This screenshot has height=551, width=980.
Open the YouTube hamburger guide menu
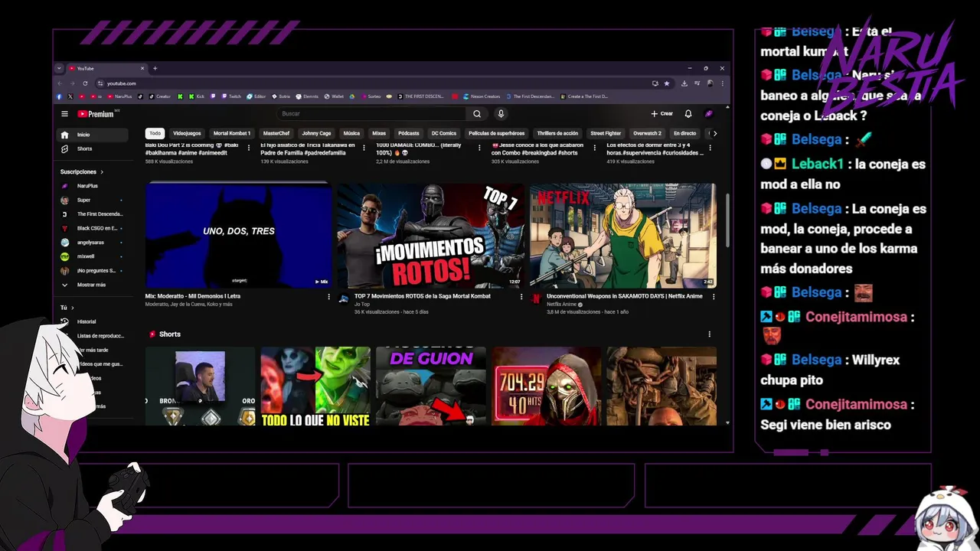(x=64, y=114)
